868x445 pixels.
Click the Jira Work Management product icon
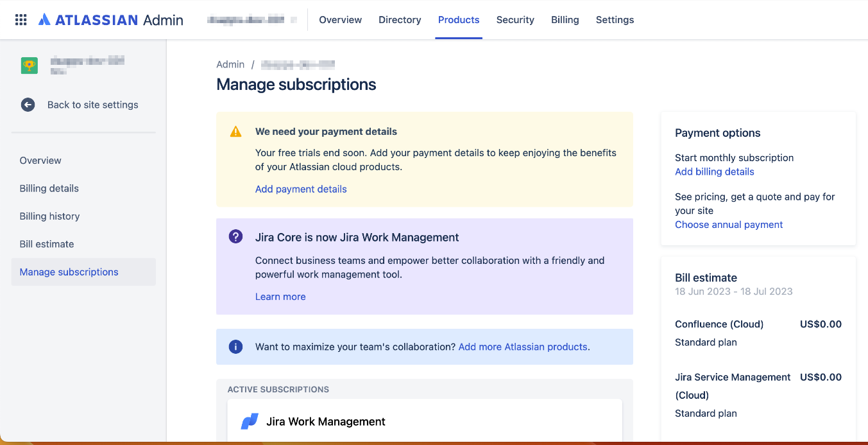(249, 422)
